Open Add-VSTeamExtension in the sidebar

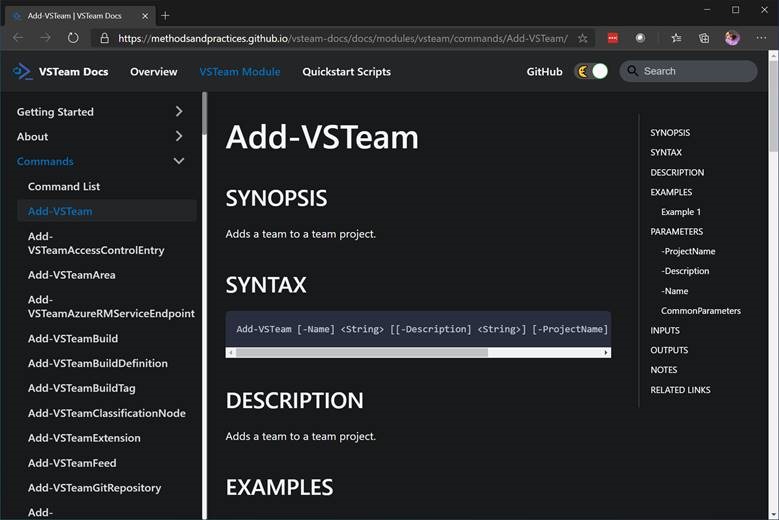pos(84,438)
